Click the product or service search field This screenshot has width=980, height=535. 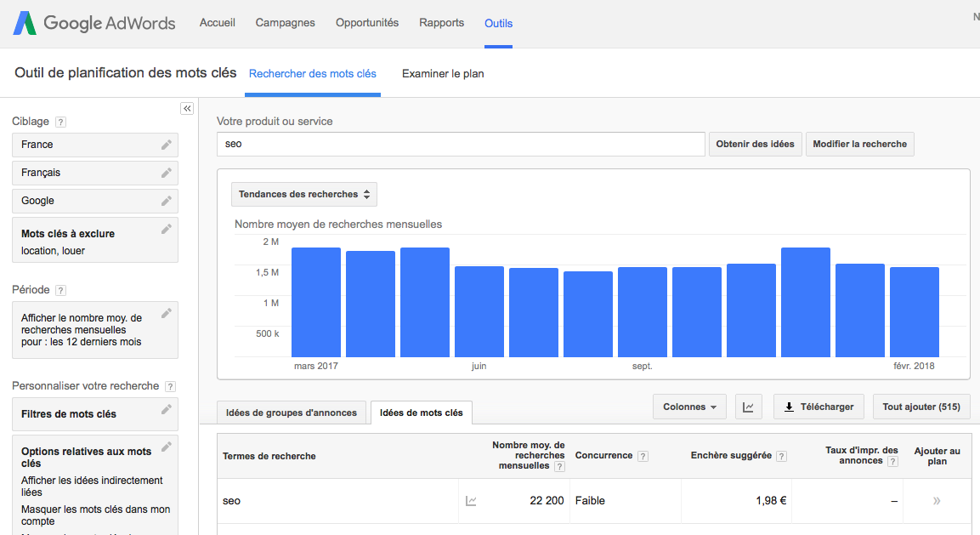(461, 144)
